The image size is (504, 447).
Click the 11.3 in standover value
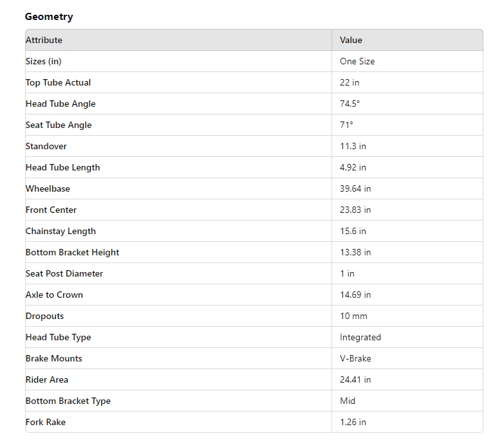[353, 146]
